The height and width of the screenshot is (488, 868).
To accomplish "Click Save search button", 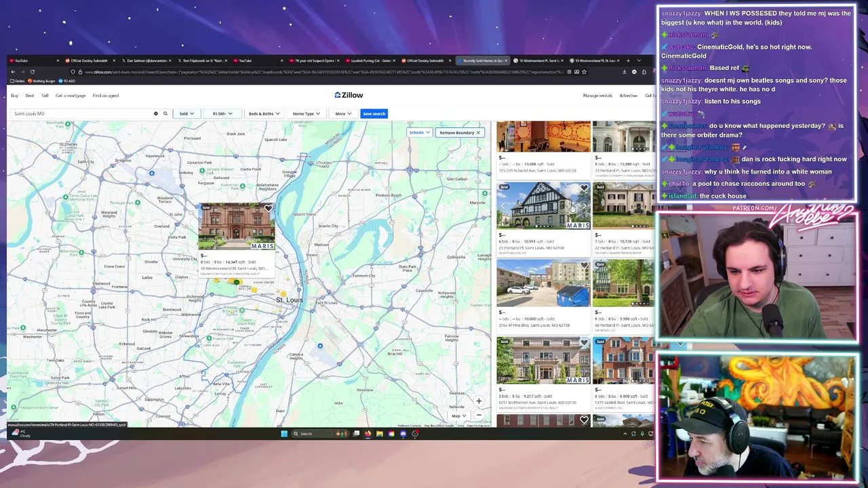I will [374, 114].
